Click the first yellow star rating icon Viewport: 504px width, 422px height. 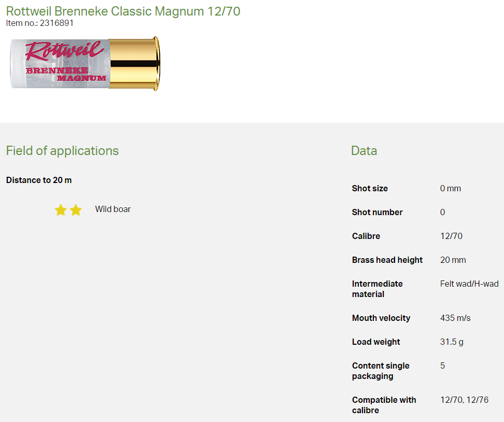click(x=61, y=210)
